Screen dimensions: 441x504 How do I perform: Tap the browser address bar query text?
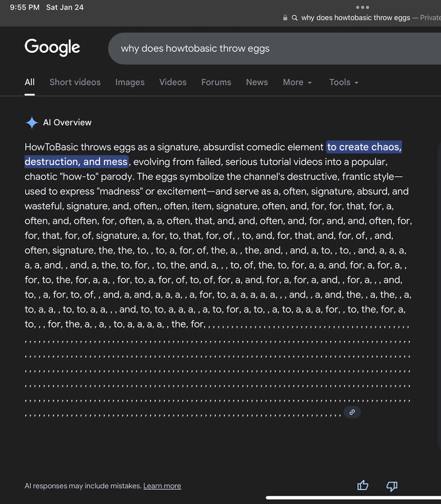(x=355, y=18)
